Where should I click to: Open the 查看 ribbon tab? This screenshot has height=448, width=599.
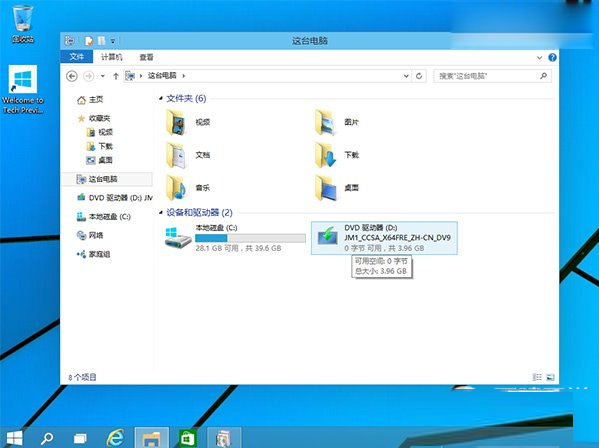click(146, 57)
